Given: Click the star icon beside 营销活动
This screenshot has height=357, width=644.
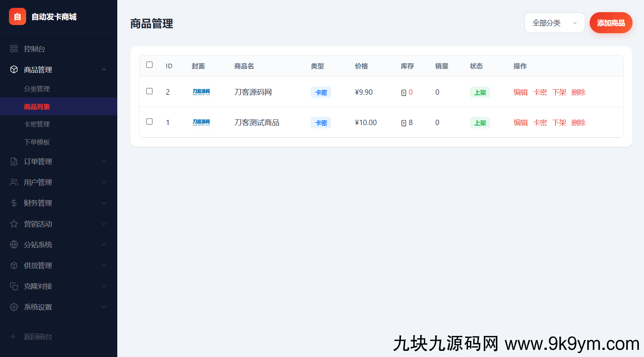Looking at the screenshot, I should (x=14, y=224).
